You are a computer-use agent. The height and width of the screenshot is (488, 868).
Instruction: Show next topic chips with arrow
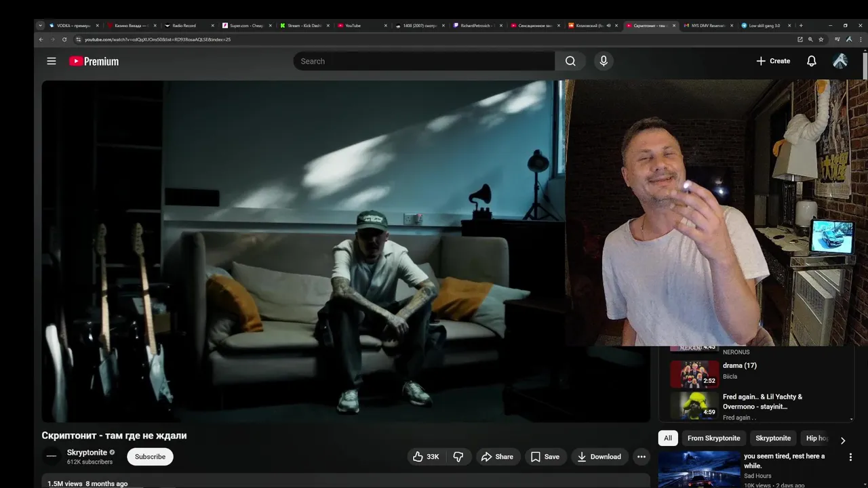pyautogui.click(x=843, y=441)
